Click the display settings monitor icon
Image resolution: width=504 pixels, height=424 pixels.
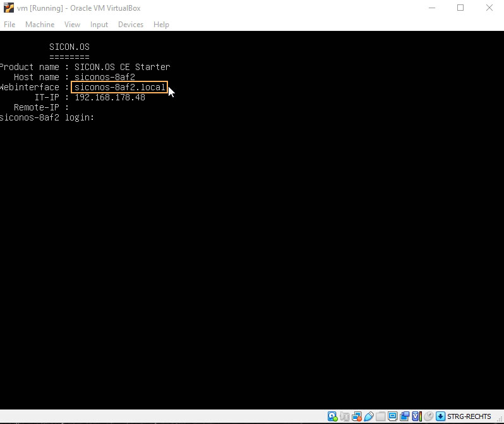coord(392,416)
